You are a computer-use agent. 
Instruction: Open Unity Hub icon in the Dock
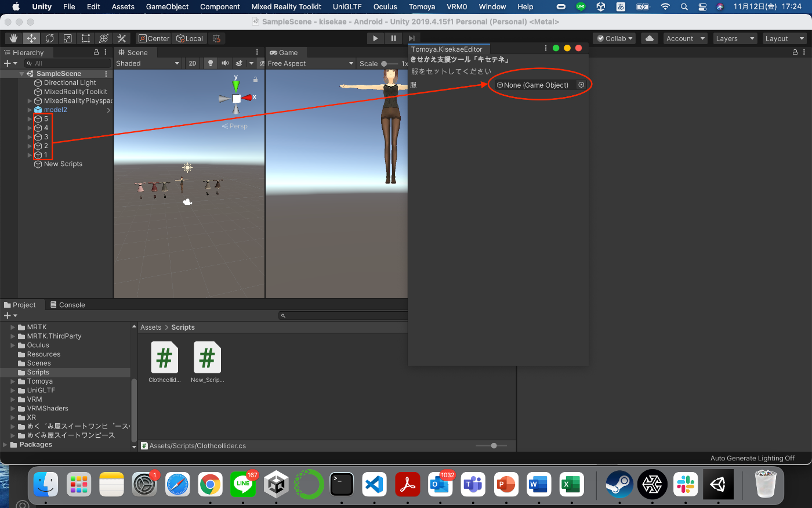[x=276, y=484]
